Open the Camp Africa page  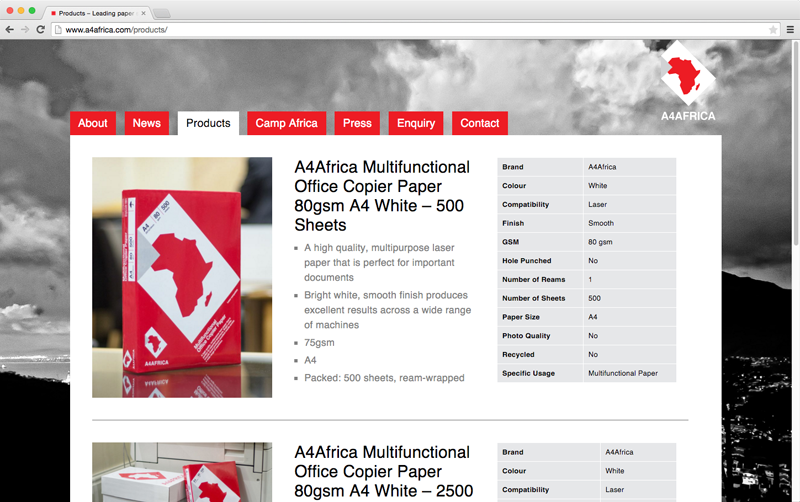(286, 123)
